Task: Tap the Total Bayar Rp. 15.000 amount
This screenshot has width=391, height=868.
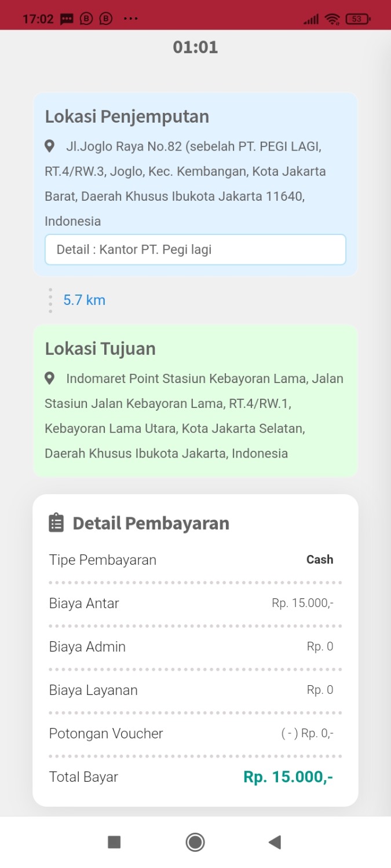Action: point(288,777)
